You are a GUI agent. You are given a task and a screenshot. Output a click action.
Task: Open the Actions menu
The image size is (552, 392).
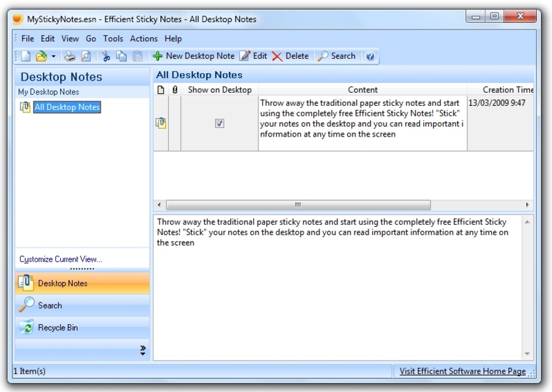click(144, 39)
